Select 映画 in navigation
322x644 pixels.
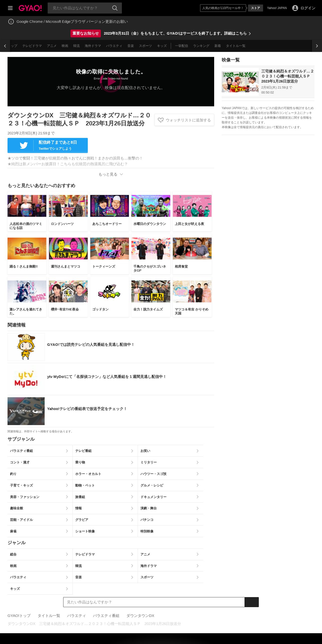(65, 46)
